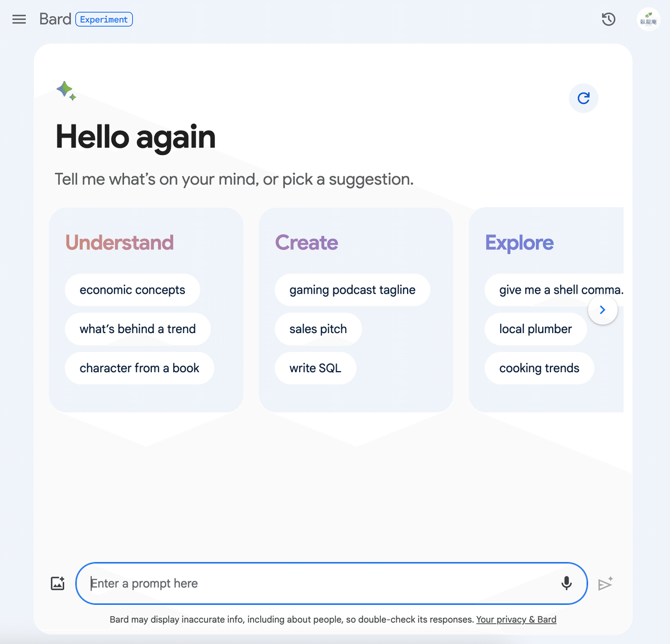This screenshot has width=670, height=644.
Task: Pick the character from a book chip
Action: [139, 368]
